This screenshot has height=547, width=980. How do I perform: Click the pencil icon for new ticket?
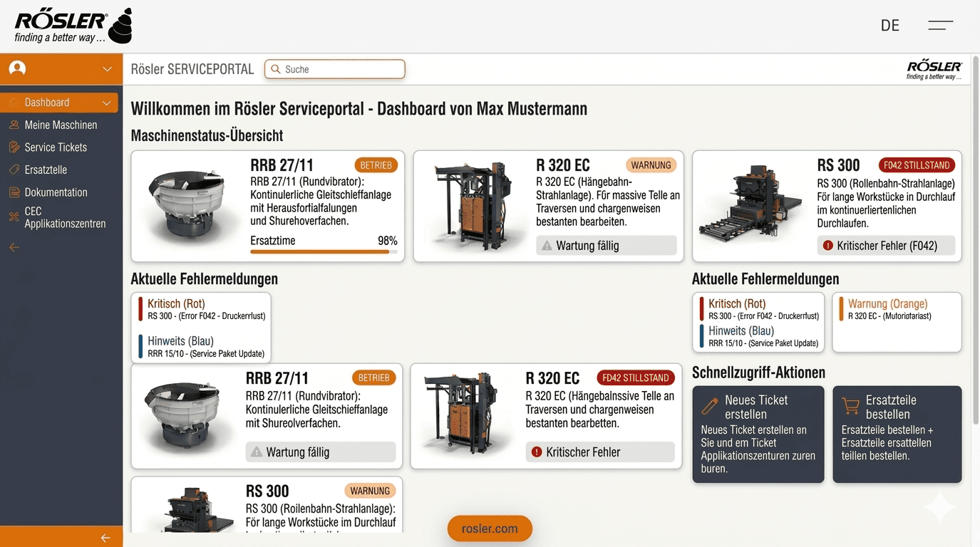(710, 406)
